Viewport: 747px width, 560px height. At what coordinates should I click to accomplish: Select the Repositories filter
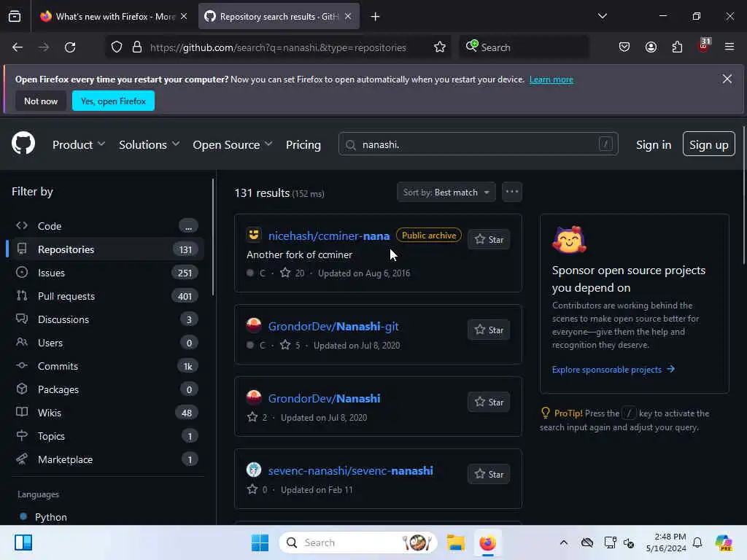[x=105, y=249]
